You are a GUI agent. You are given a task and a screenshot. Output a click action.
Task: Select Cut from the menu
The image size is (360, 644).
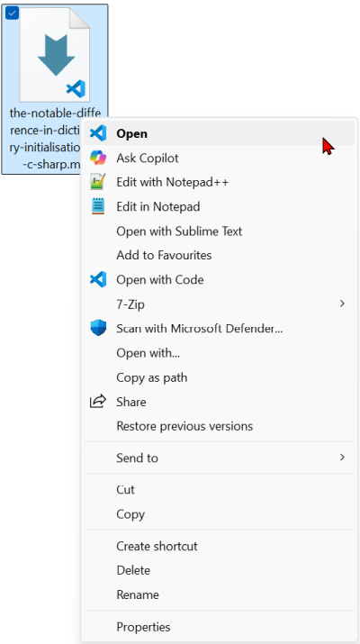point(220,490)
